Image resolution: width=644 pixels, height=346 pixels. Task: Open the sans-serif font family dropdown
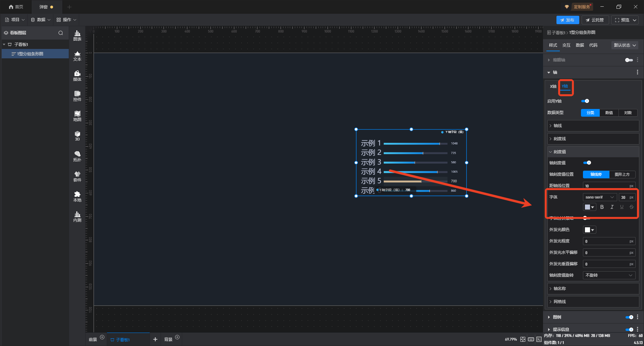click(599, 197)
